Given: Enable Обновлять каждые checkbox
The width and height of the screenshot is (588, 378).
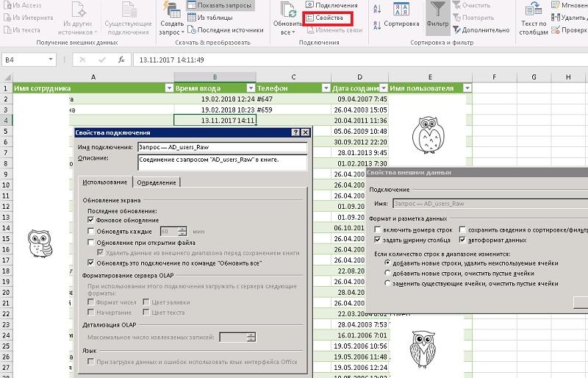Looking at the screenshot, I should [x=90, y=231].
